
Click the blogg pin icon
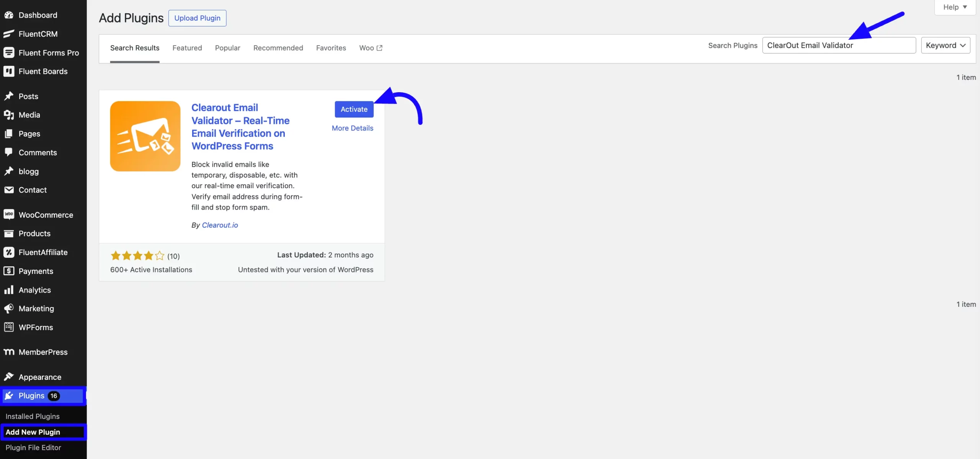(9, 171)
